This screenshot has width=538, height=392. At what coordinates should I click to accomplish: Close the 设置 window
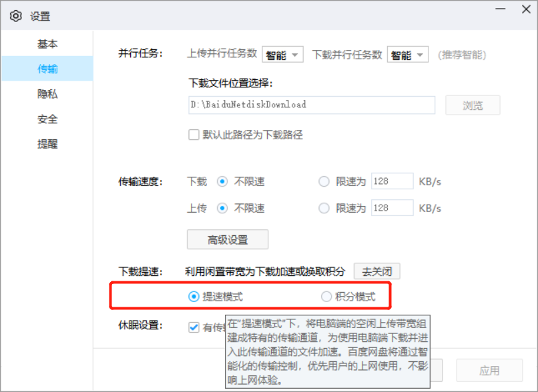pyautogui.click(x=526, y=9)
